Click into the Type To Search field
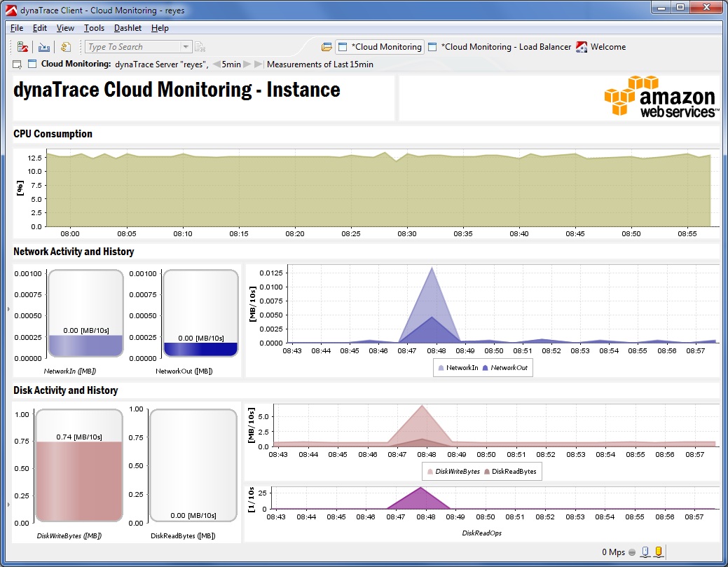The width and height of the screenshot is (728, 567). (133, 47)
